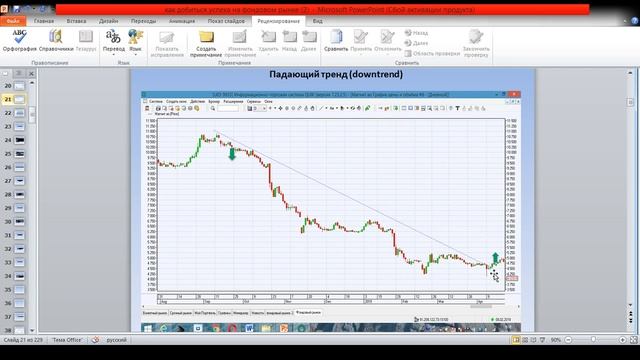Select slide 36 thumbnail

pyautogui.click(x=19, y=303)
